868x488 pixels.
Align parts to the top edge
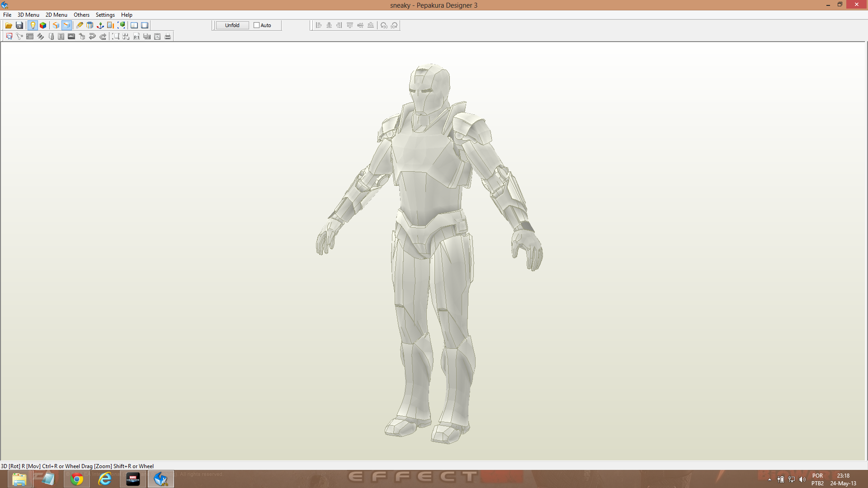[x=350, y=25]
